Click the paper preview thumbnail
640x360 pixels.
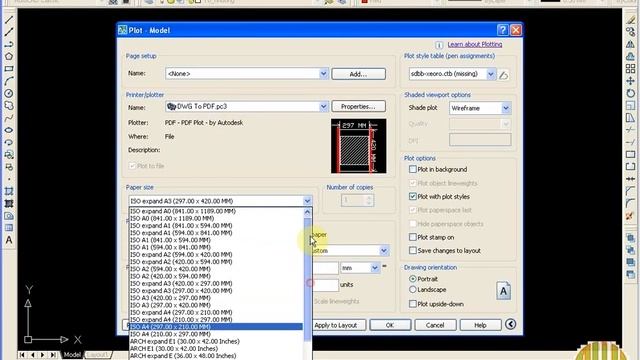pos(358,146)
